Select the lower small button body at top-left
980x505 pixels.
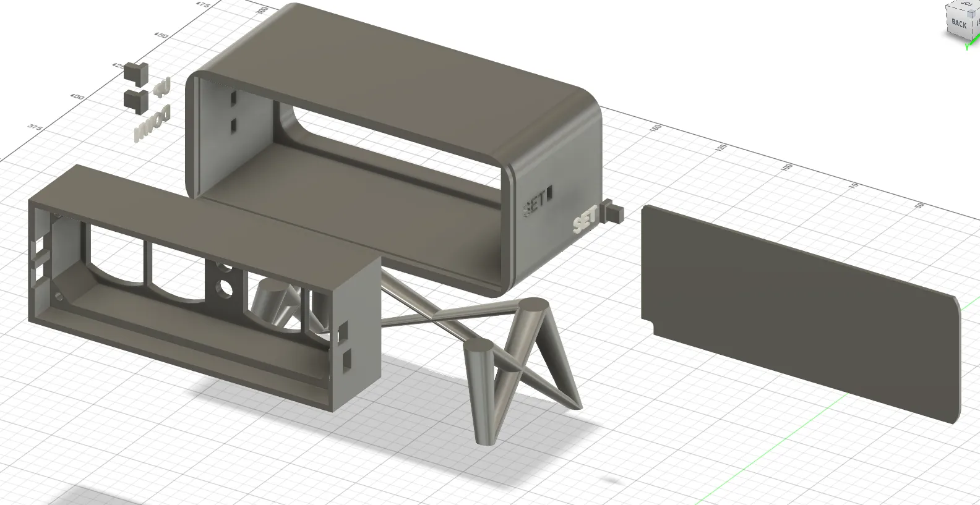(136, 101)
